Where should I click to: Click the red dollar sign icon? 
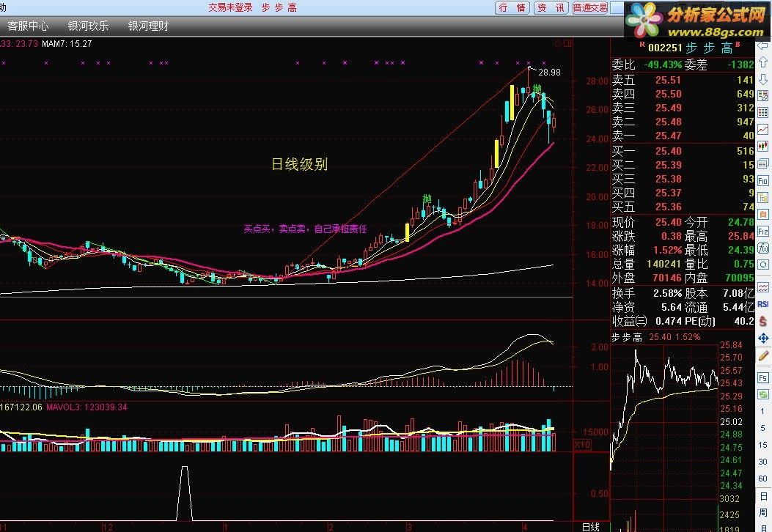[x=762, y=322]
